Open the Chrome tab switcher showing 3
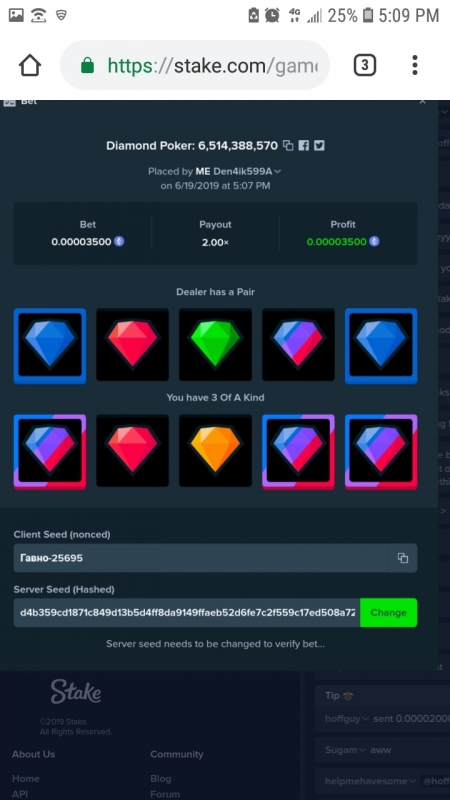 pos(364,65)
